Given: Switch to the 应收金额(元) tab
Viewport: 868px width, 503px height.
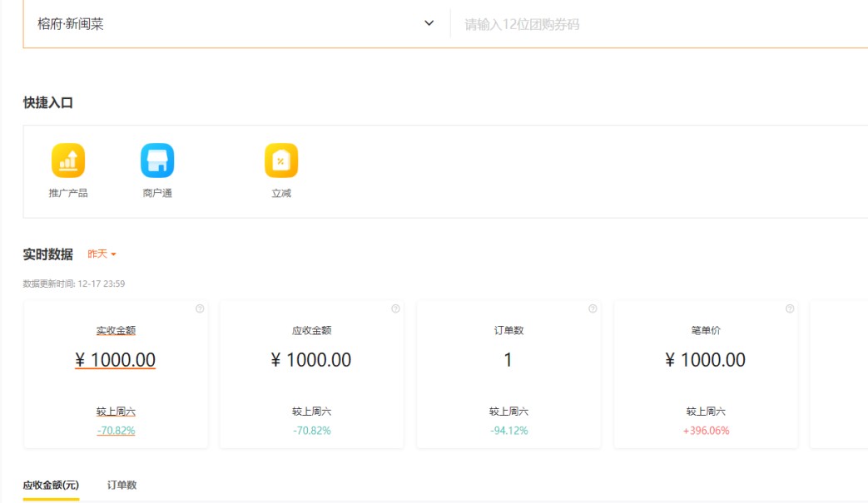Looking at the screenshot, I should tap(51, 485).
